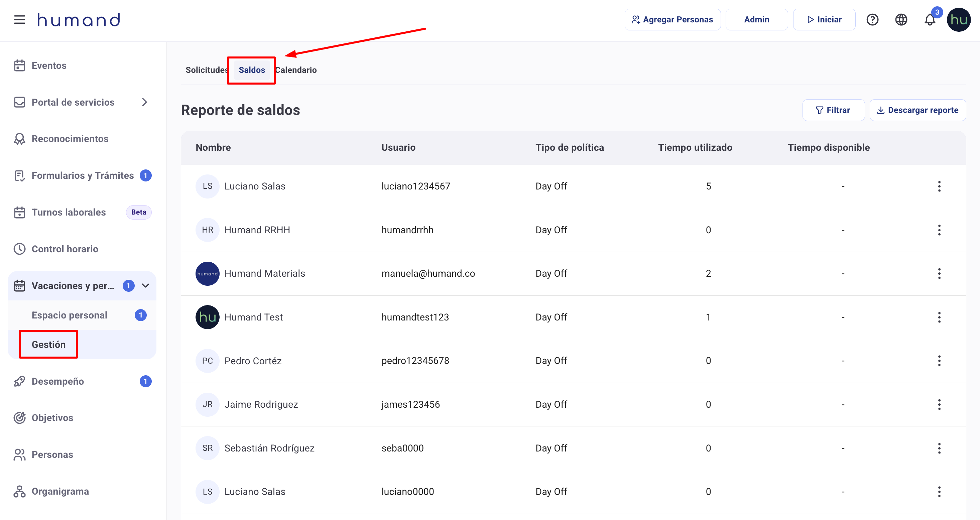The width and height of the screenshot is (980, 520).
Task: Open three-dot menu for Humand Materials row
Action: click(x=939, y=273)
